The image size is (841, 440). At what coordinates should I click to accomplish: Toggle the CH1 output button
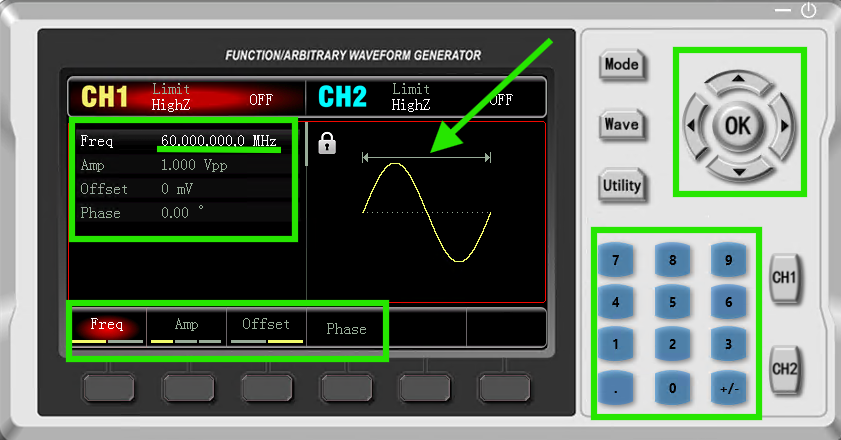(x=784, y=278)
